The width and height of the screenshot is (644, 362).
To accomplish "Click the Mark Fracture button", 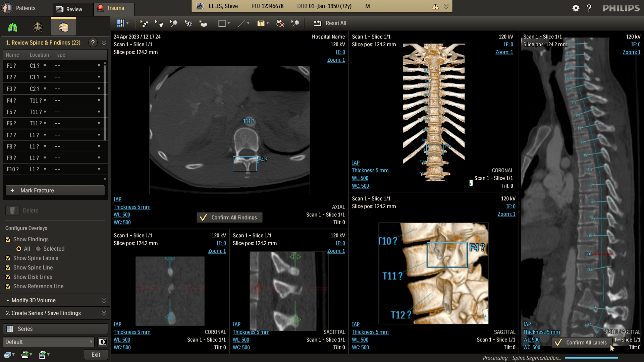I will click(x=55, y=190).
